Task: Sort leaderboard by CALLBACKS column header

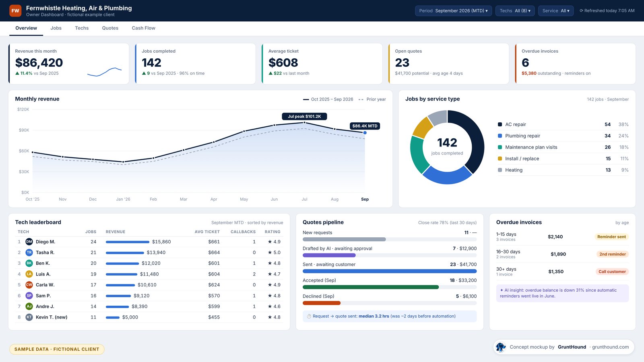Action: point(243,232)
